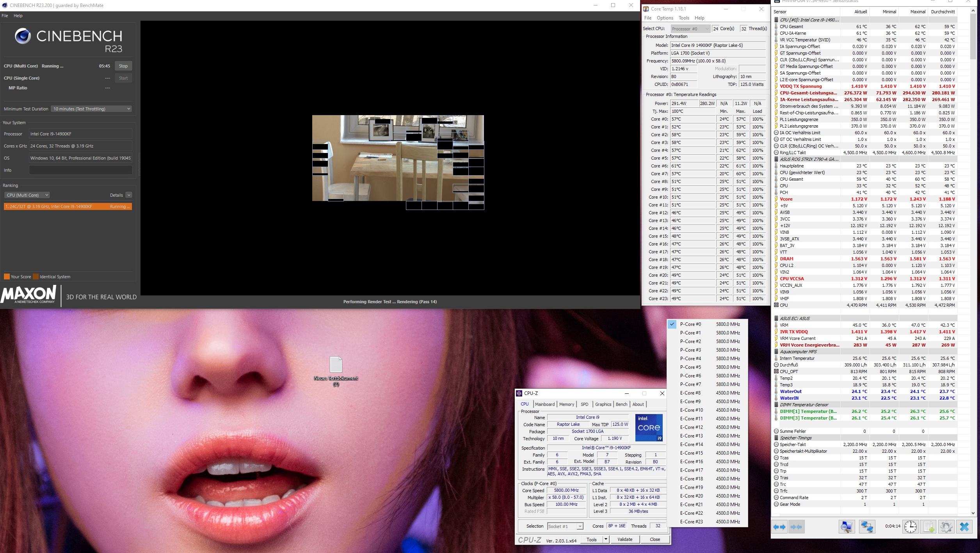Click HWiNFO expand columns arrows icon

click(x=779, y=527)
